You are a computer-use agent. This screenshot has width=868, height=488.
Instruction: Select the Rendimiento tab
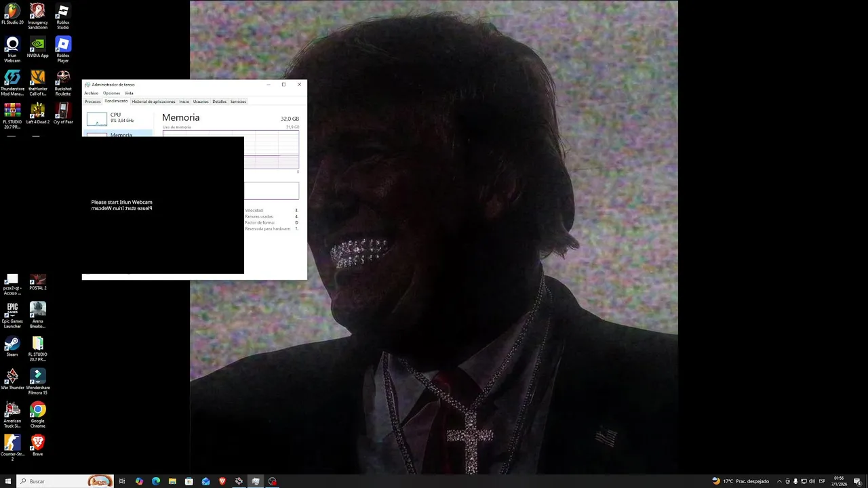click(117, 102)
